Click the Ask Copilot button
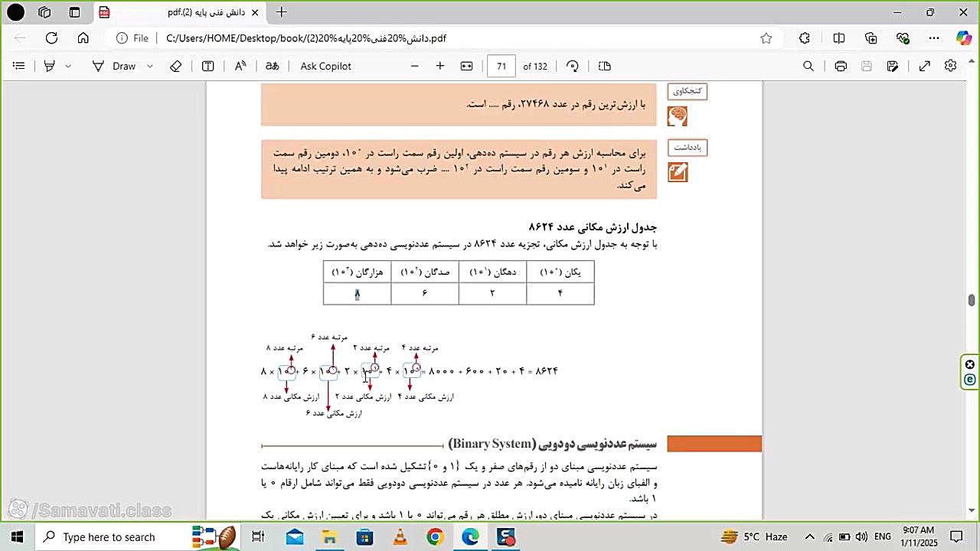This screenshot has height=551, width=980. (325, 66)
